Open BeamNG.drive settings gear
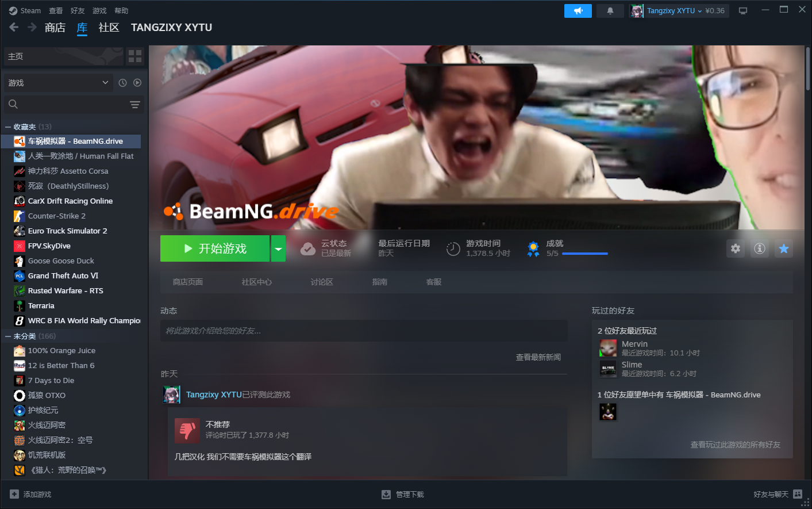The image size is (812, 509). click(x=736, y=248)
